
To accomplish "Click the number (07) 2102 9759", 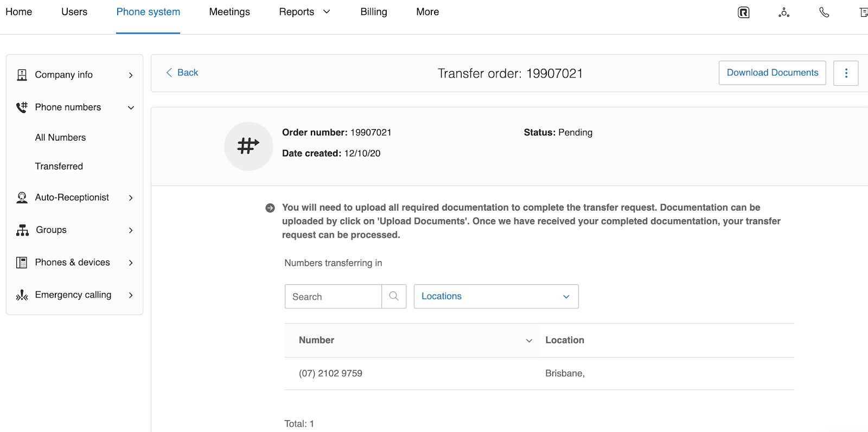I will point(330,373).
